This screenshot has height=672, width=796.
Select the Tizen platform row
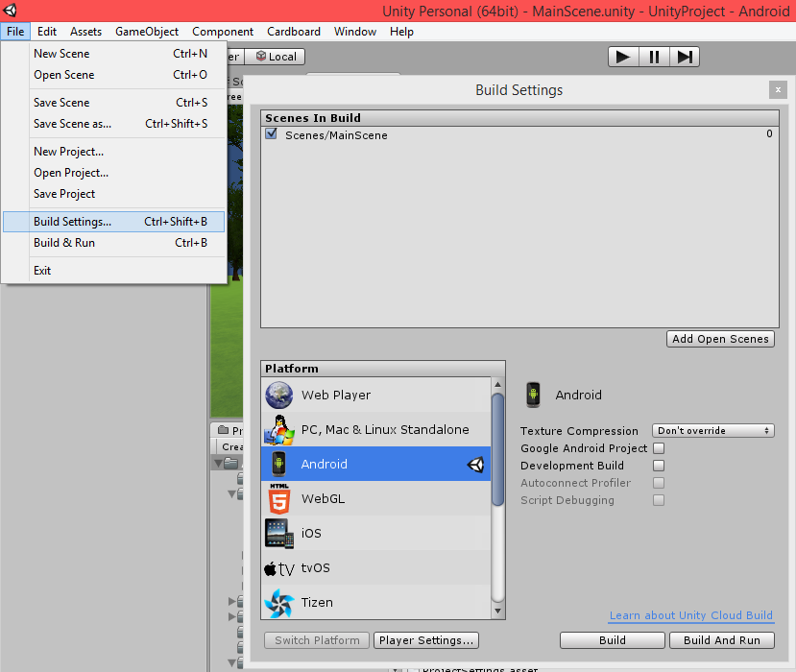[x=375, y=602]
